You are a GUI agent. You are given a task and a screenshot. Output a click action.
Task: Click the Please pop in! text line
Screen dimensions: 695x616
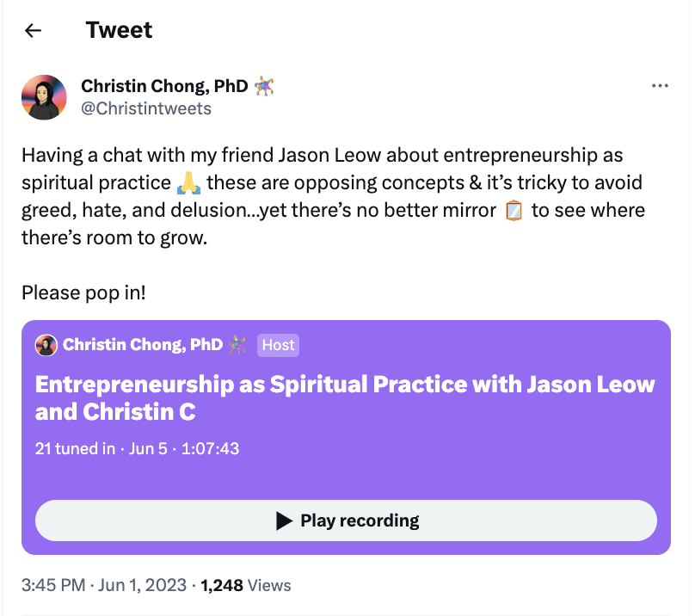click(x=83, y=293)
